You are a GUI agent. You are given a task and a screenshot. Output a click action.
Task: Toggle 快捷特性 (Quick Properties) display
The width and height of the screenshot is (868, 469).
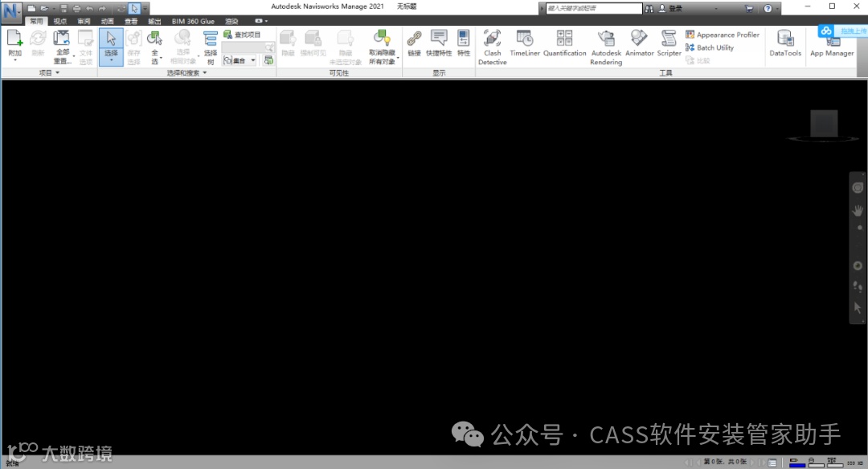439,43
